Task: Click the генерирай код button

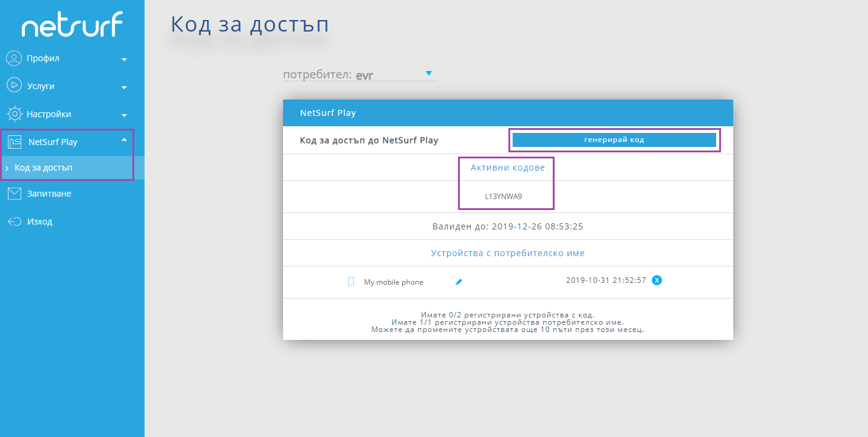Action: tap(614, 140)
